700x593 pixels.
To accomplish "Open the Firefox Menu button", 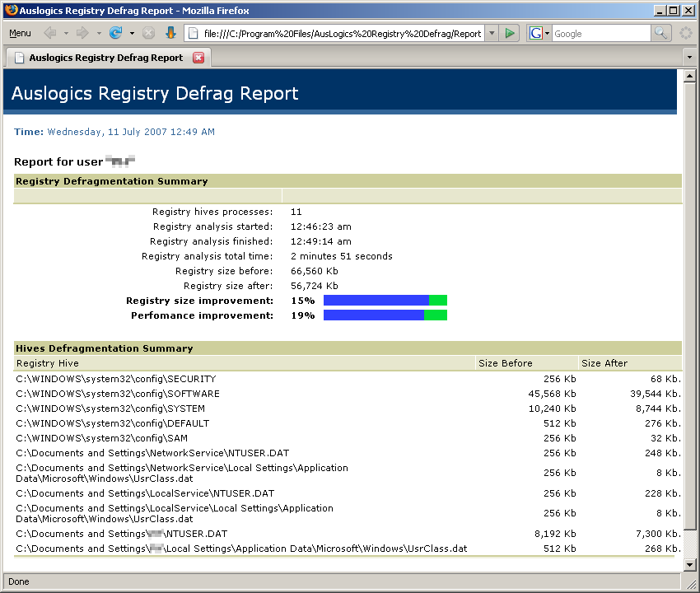I will click(20, 34).
